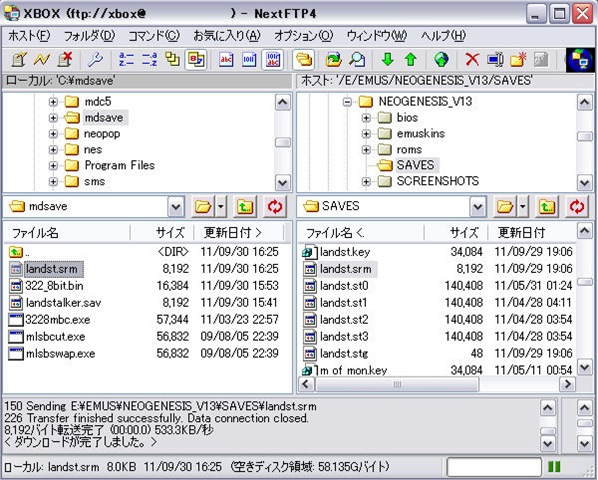Open the ヘルプ(H) menu
The height and width of the screenshot is (480, 598).
(443, 36)
